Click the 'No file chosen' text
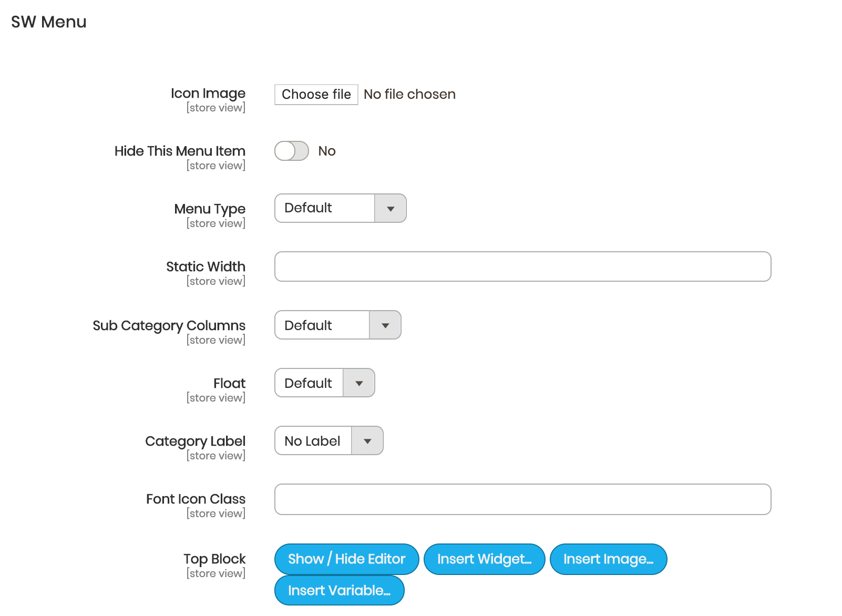This screenshot has height=616, width=842. click(410, 95)
